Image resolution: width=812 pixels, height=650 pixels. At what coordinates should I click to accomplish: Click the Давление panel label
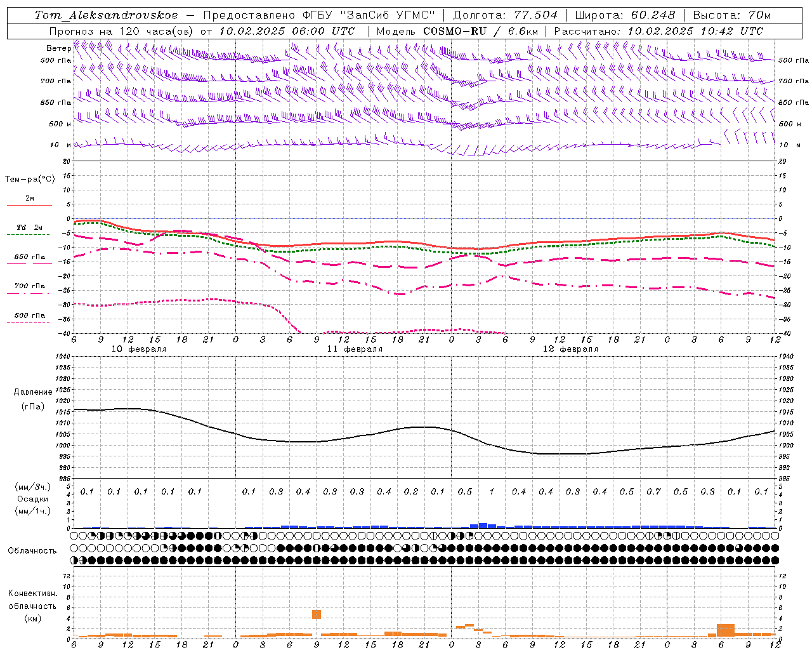33,392
